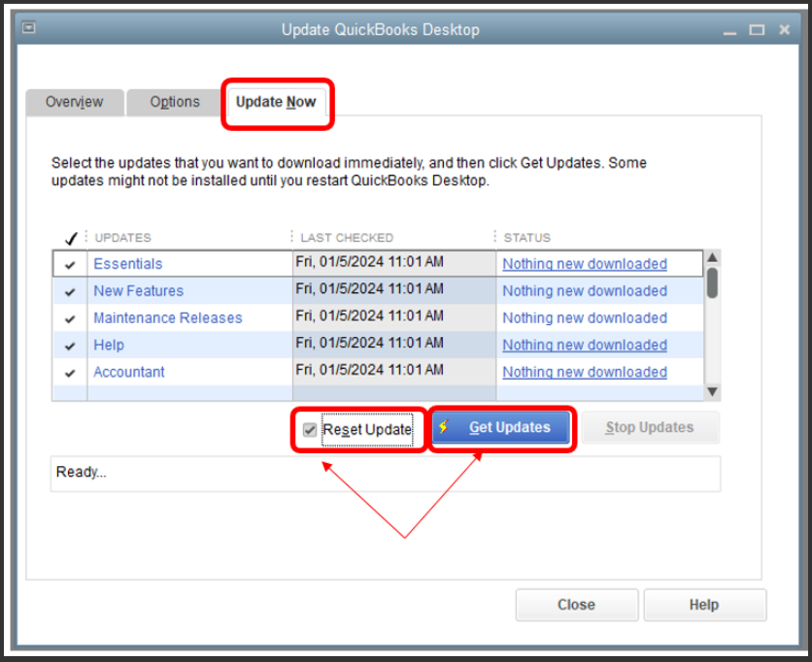Minimize the Update QuickBooks Desktop window
Image resolution: width=812 pixels, height=662 pixels.
(x=729, y=31)
